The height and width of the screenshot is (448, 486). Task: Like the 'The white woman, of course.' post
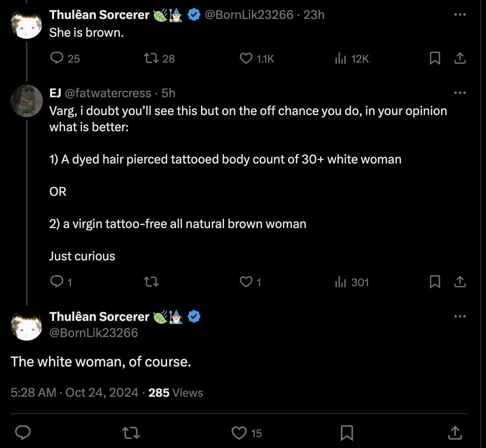point(239,433)
